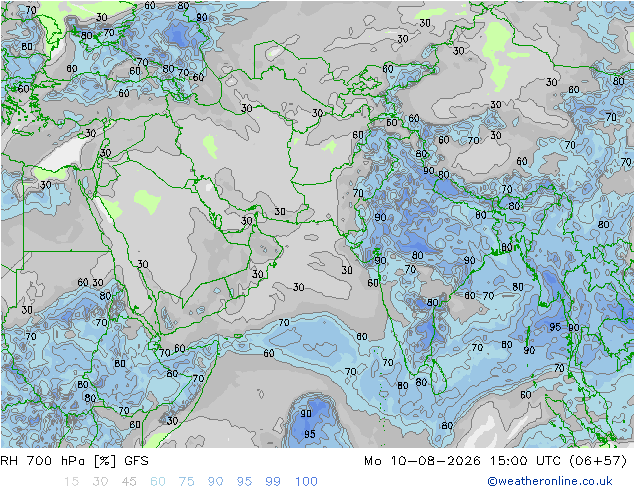Screen dimensions: 634x490
Task: Select the legend's 90 entry below the map
Action: tap(216, 482)
